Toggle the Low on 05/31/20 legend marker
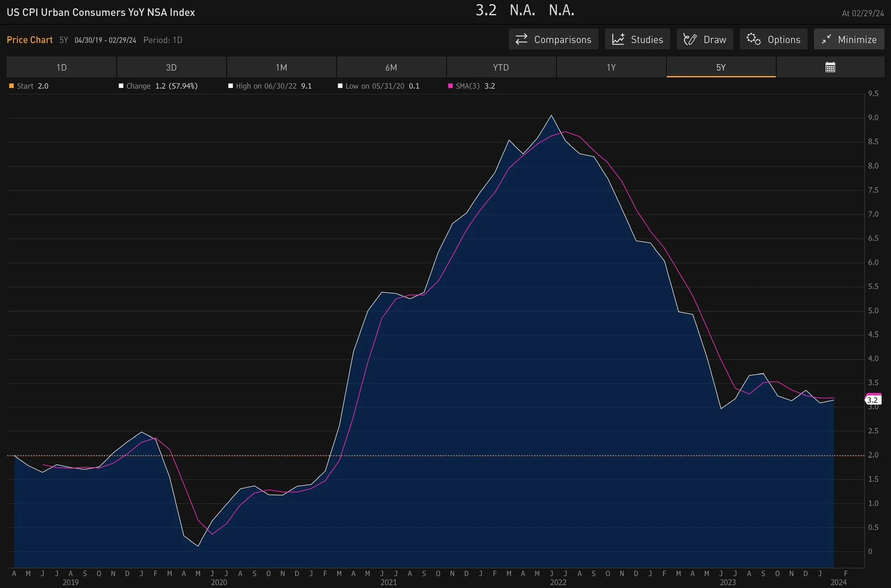This screenshot has height=588, width=891. click(x=340, y=86)
